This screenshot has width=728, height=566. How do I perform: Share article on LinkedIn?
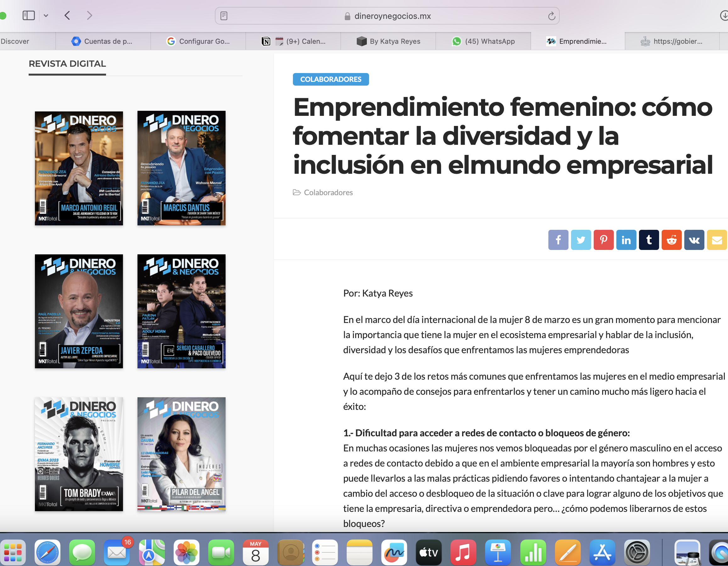(x=626, y=240)
